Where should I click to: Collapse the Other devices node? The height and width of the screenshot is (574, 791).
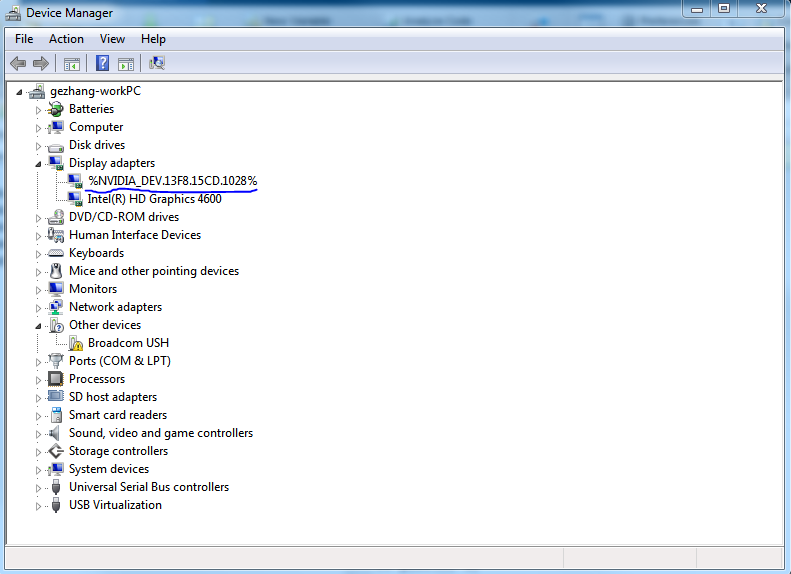point(38,326)
